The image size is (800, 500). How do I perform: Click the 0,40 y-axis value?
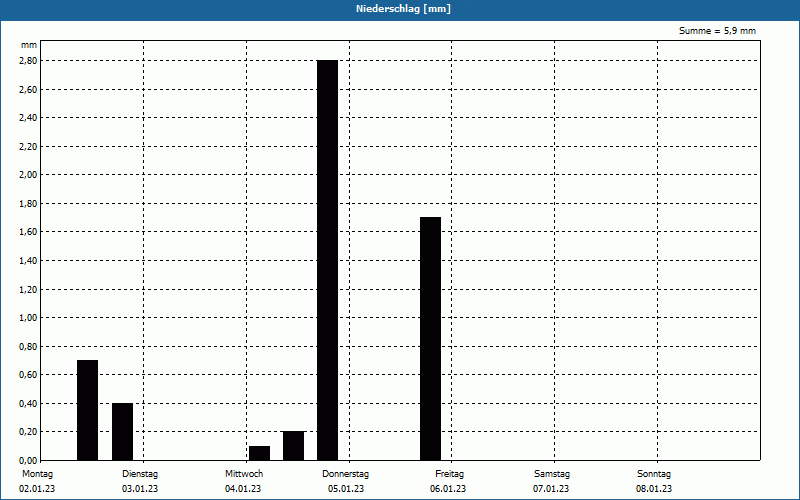tap(29, 404)
